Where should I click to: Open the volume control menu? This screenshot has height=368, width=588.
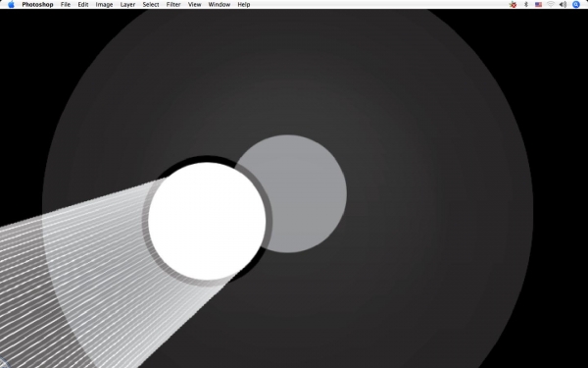pos(563,5)
